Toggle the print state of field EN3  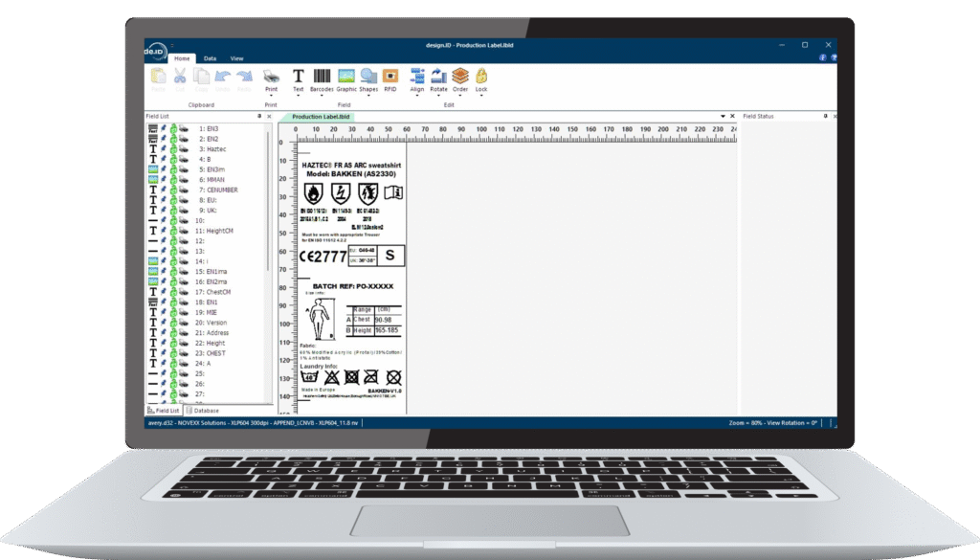tap(183, 129)
